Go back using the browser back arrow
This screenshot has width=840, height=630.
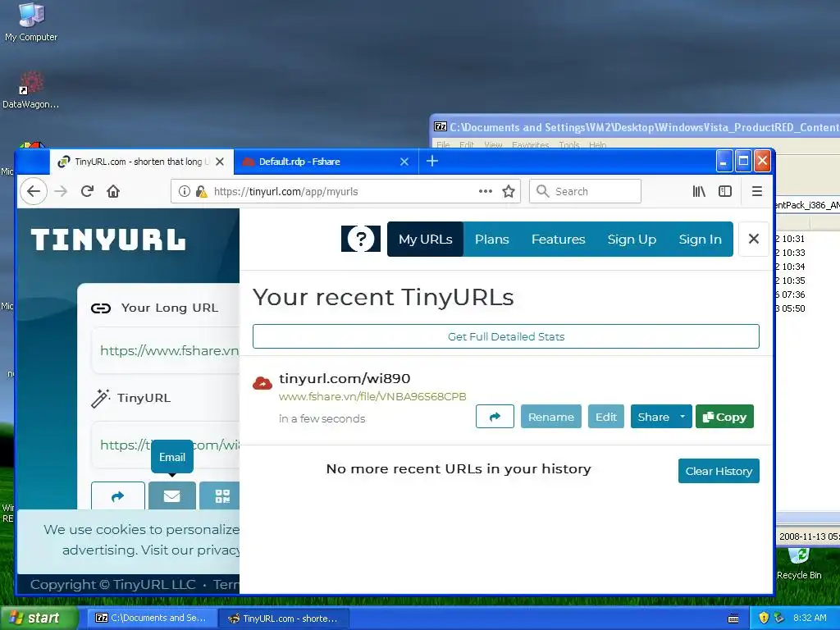tap(34, 191)
